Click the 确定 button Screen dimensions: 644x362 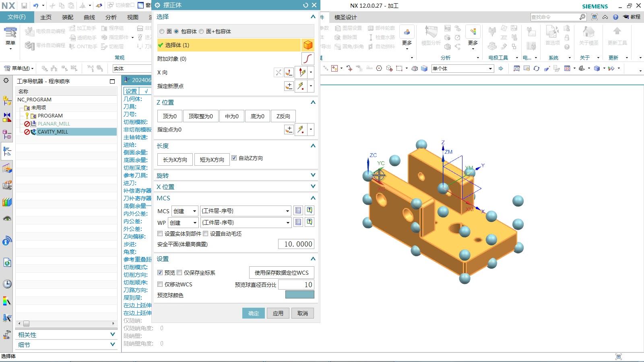(x=254, y=313)
